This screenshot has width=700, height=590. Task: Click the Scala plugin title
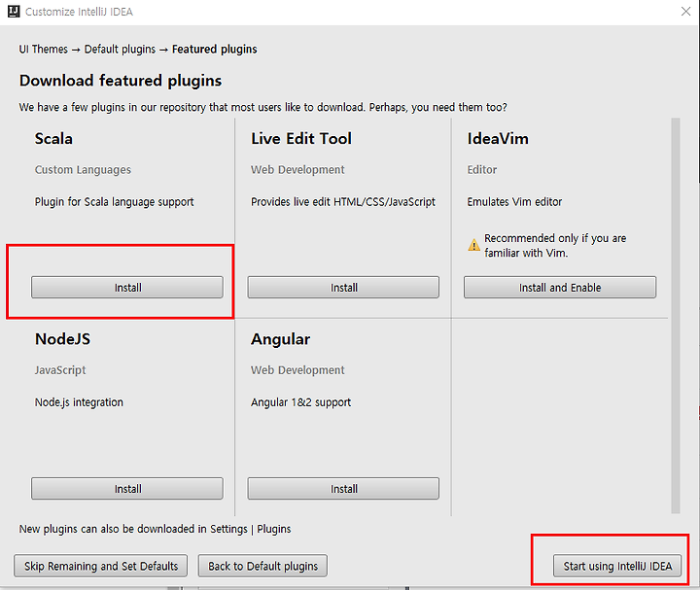point(53,138)
